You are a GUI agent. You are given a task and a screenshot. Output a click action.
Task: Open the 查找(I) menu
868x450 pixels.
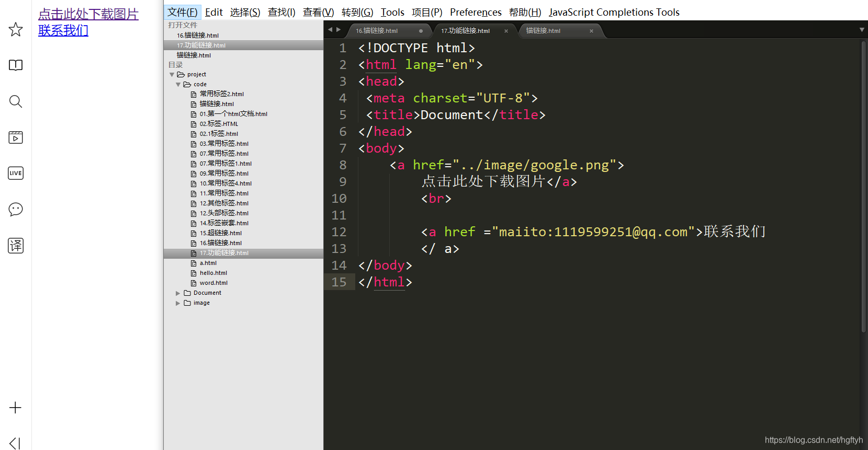pyautogui.click(x=281, y=12)
